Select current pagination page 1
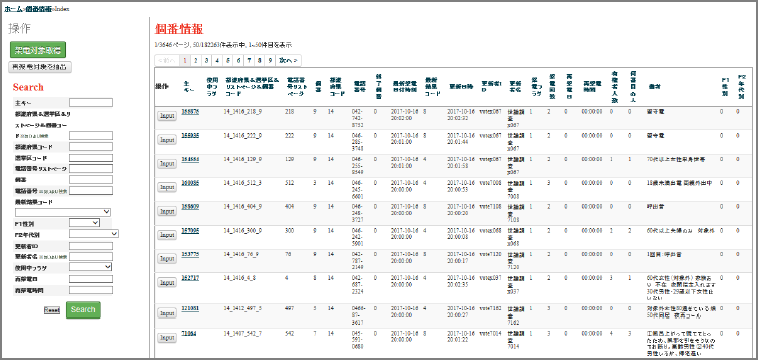 pyautogui.click(x=185, y=61)
